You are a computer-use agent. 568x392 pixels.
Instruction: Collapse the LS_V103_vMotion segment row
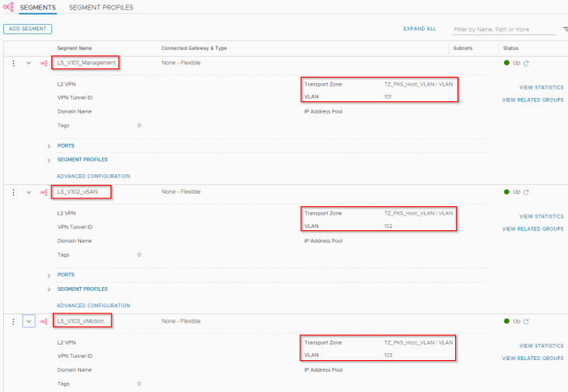point(29,321)
